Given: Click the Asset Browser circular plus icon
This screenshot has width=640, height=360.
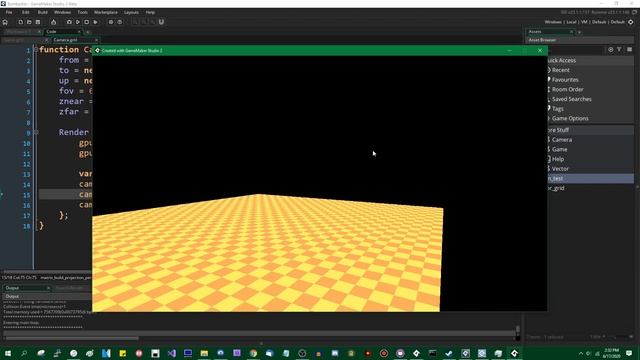Looking at the screenshot, I should (x=611, y=49).
